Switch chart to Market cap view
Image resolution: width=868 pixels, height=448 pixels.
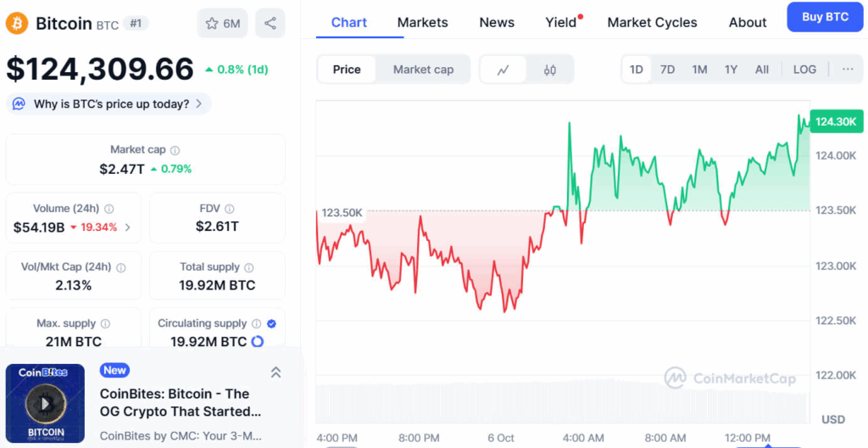[x=423, y=70]
